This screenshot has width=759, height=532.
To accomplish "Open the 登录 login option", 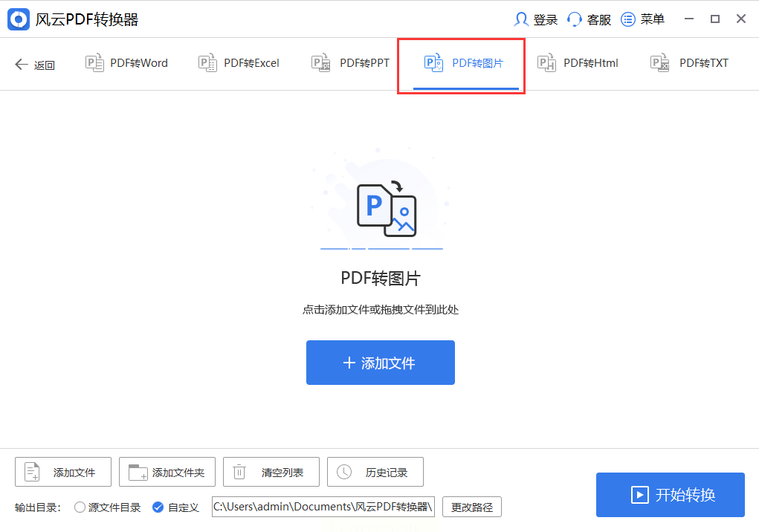I will (x=535, y=19).
